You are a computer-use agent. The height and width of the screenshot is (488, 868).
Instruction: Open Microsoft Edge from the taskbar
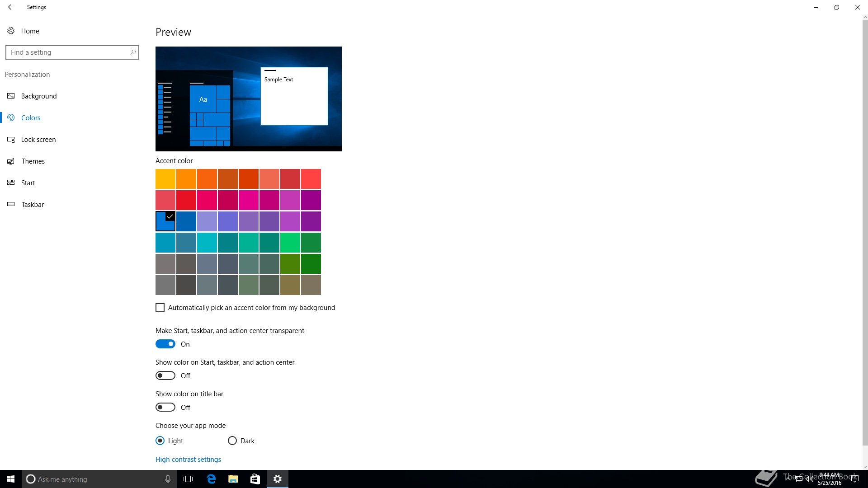pyautogui.click(x=211, y=479)
